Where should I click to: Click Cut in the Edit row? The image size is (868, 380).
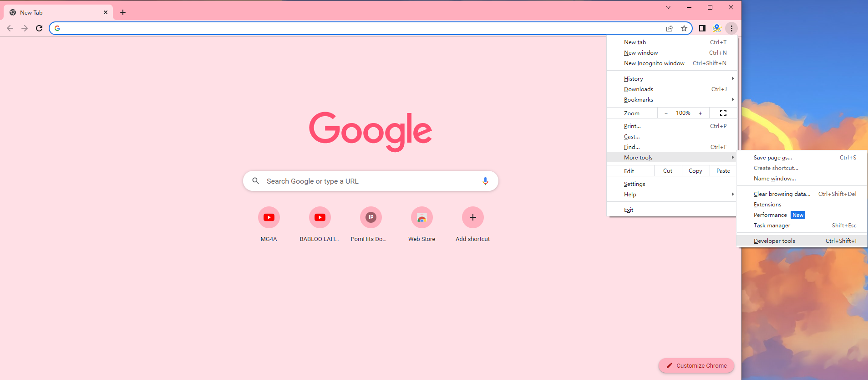coord(668,171)
